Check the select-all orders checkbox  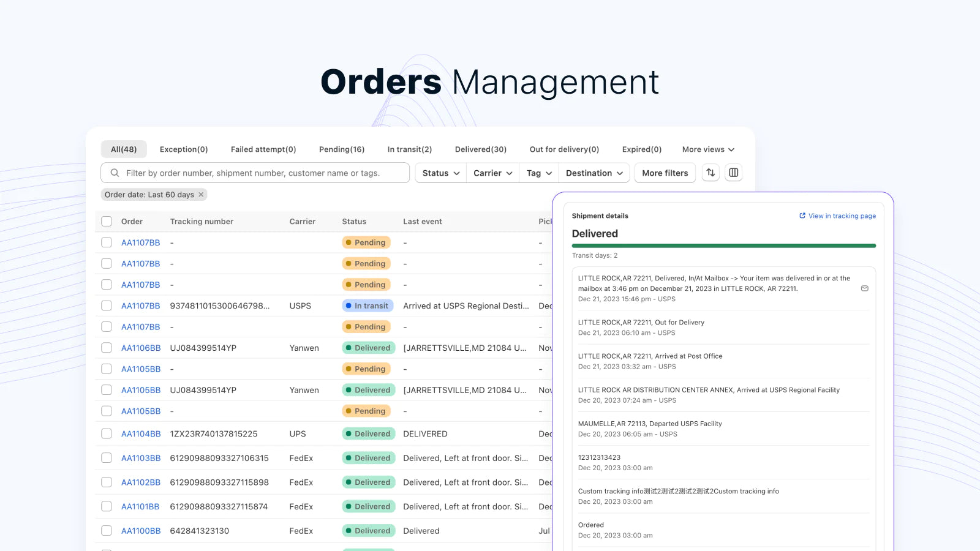(106, 221)
